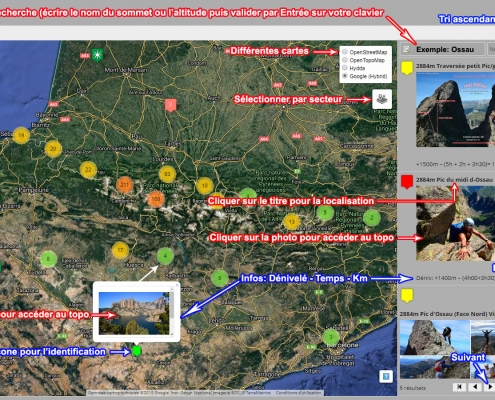Go to the first results page
The width and height of the screenshot is (495, 400).
coord(459,387)
